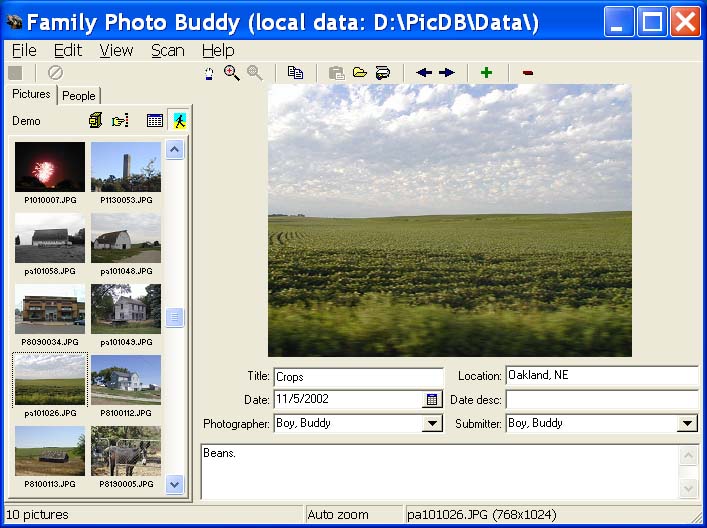Toggle the table grid view button
Image resolution: width=707 pixels, height=528 pixels.
154,121
